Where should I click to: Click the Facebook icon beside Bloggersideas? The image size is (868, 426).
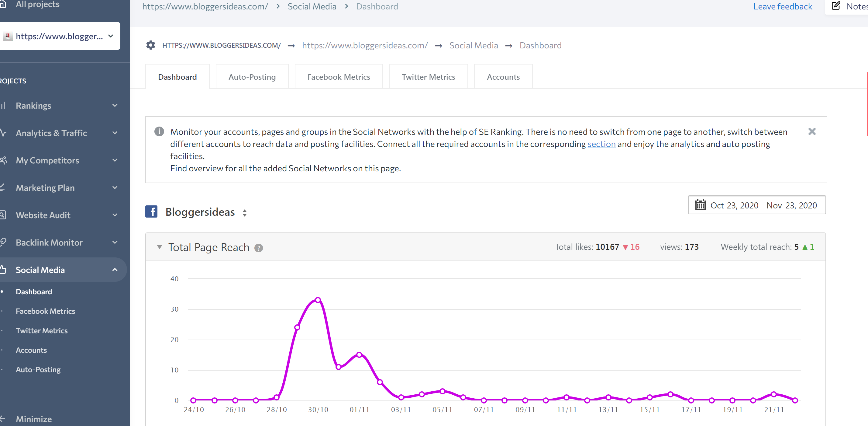[151, 212]
